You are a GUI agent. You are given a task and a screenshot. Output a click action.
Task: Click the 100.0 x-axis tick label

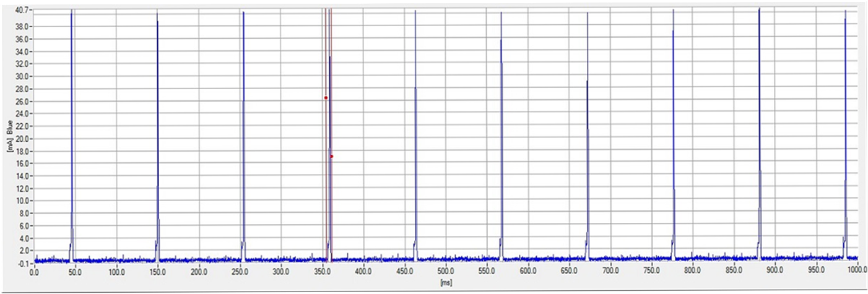(116, 272)
